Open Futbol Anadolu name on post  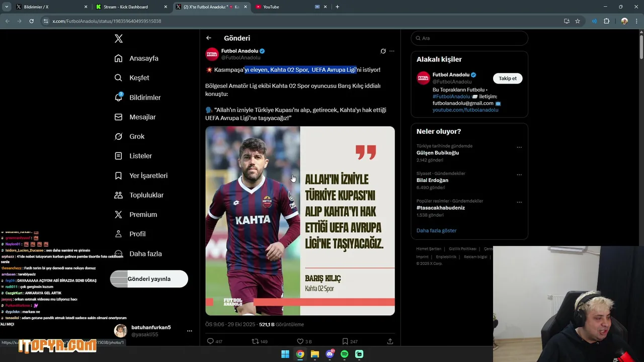[239, 51]
